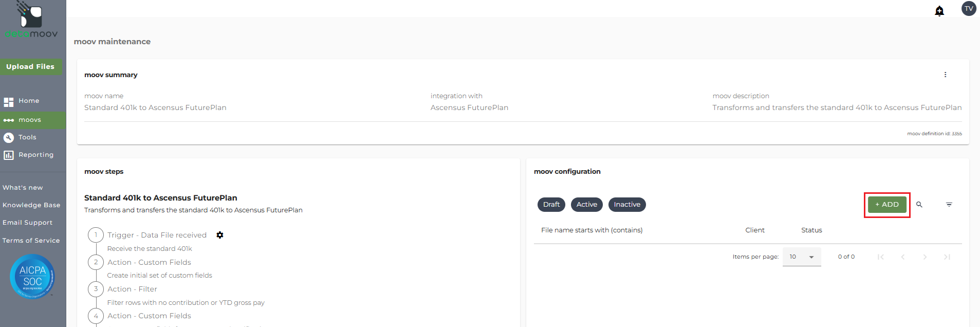Click the Tools wrench icon
This screenshot has height=327, width=980.
point(9,138)
